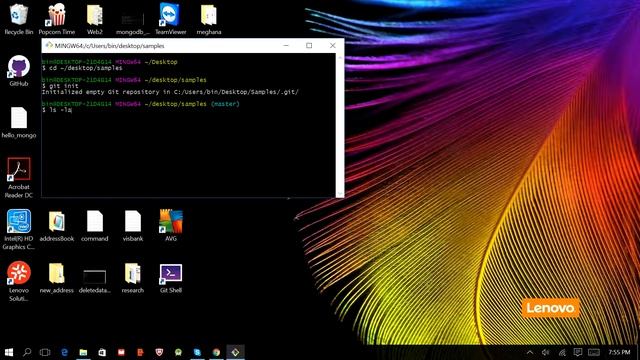Close the MINGW64 terminal window
Viewport: 640px width, 360px height.
332,45
